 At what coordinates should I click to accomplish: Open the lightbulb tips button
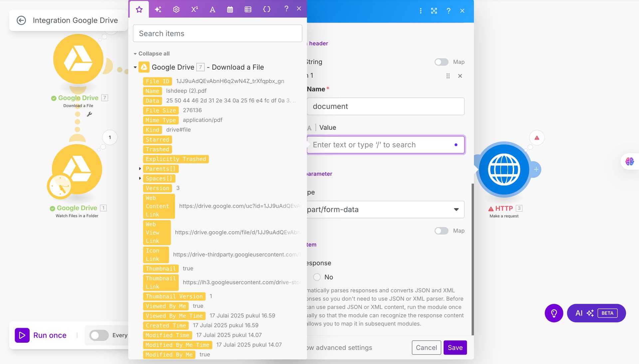click(x=554, y=313)
